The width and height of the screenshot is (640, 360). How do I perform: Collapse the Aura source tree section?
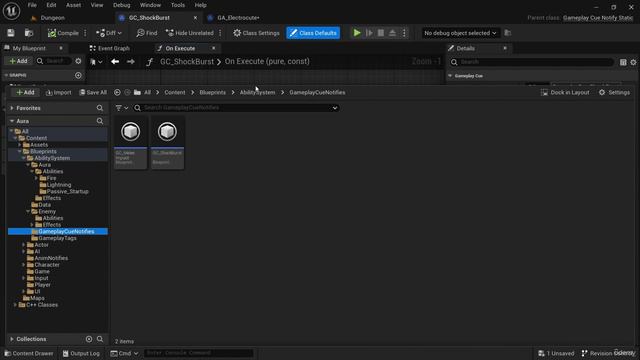12,121
